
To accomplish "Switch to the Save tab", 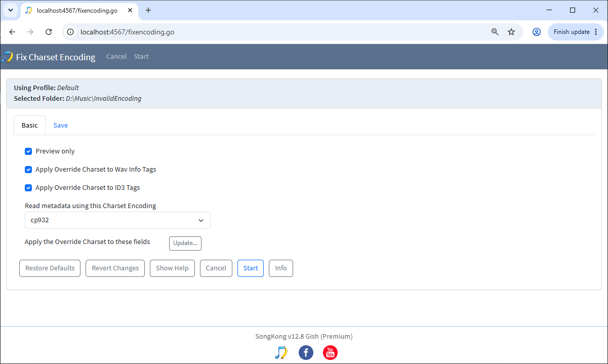I will point(61,126).
